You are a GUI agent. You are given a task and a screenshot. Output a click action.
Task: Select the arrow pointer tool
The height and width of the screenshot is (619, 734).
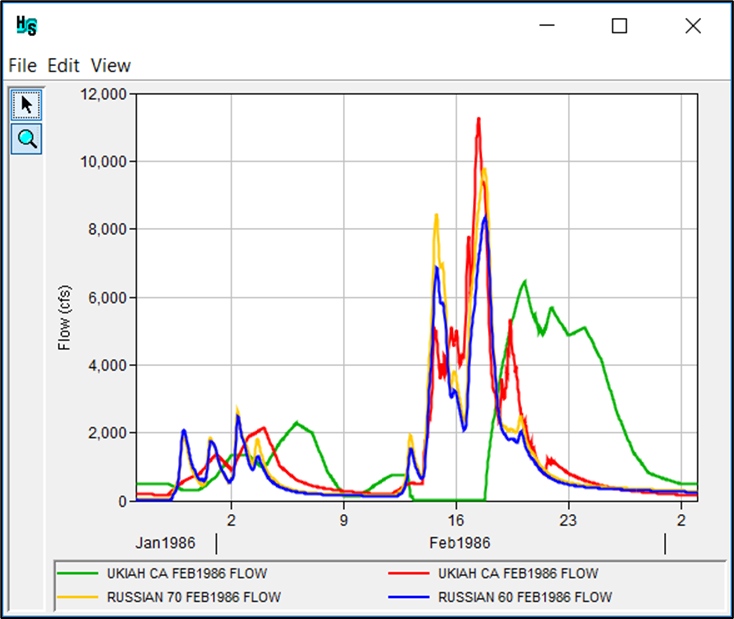(26, 104)
